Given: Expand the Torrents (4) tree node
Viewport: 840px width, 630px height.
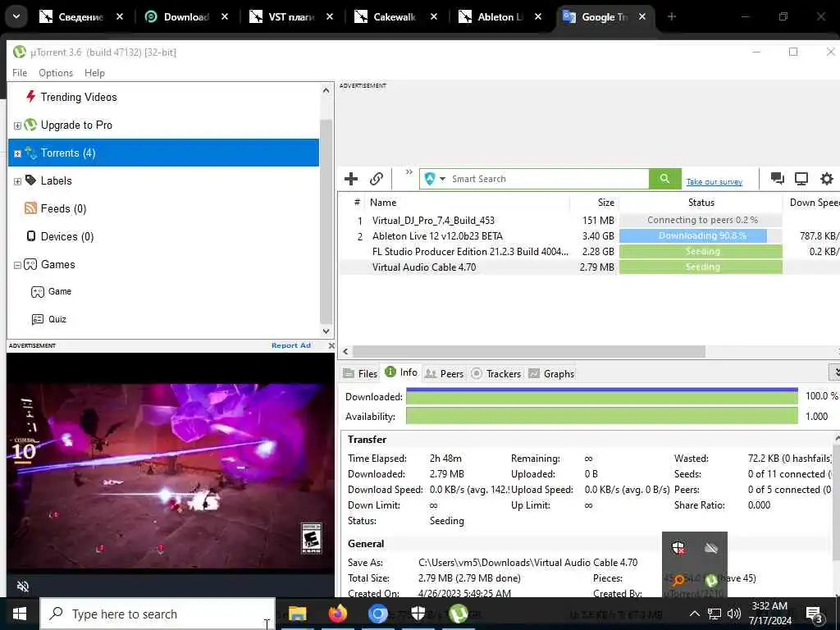Looking at the screenshot, I should (x=17, y=153).
